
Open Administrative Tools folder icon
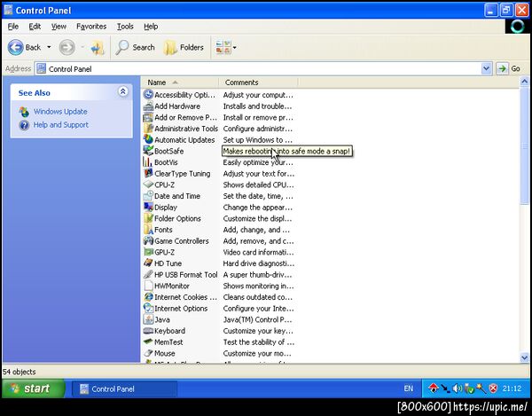pyautogui.click(x=148, y=129)
